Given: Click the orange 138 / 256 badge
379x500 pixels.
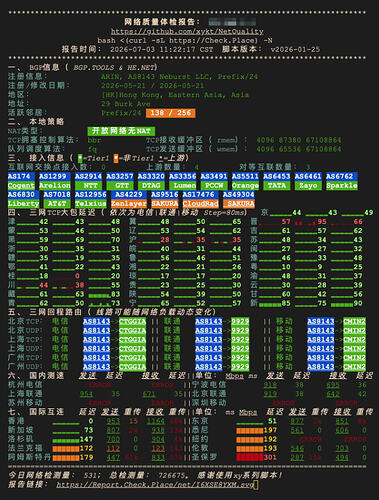Looking at the screenshot, I should click(170, 113).
